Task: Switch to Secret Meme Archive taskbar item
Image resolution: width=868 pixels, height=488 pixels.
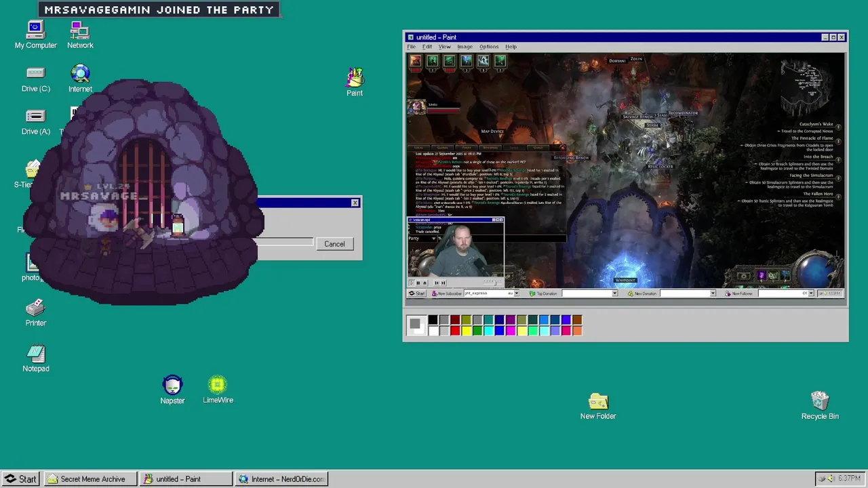Action: click(90, 479)
